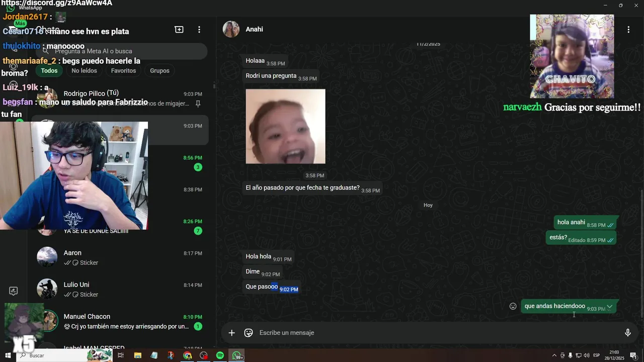Viewport: 644px width, 362px height.
Task: Click the taskbar Buscar search box
Action: [64, 355]
